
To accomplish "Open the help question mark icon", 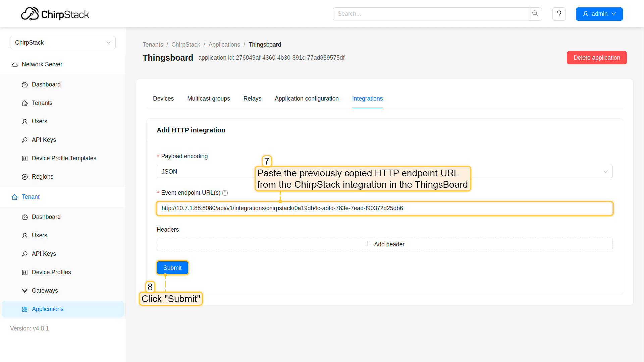I will point(559,14).
